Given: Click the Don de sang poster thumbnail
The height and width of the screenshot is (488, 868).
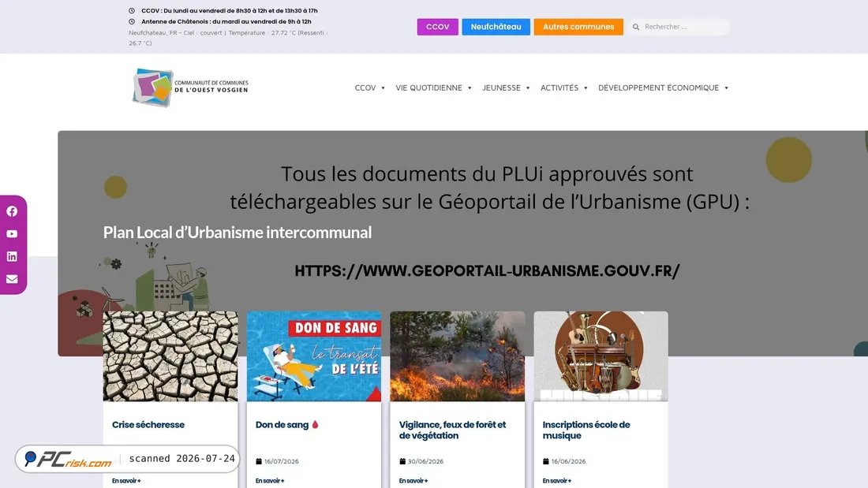Looking at the screenshot, I should [x=314, y=356].
